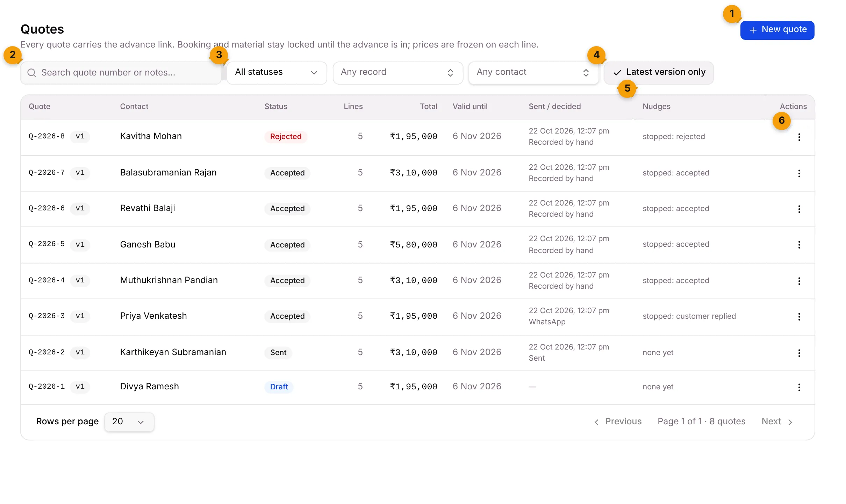Go to the Next page
846x504 pixels.
[777, 422]
